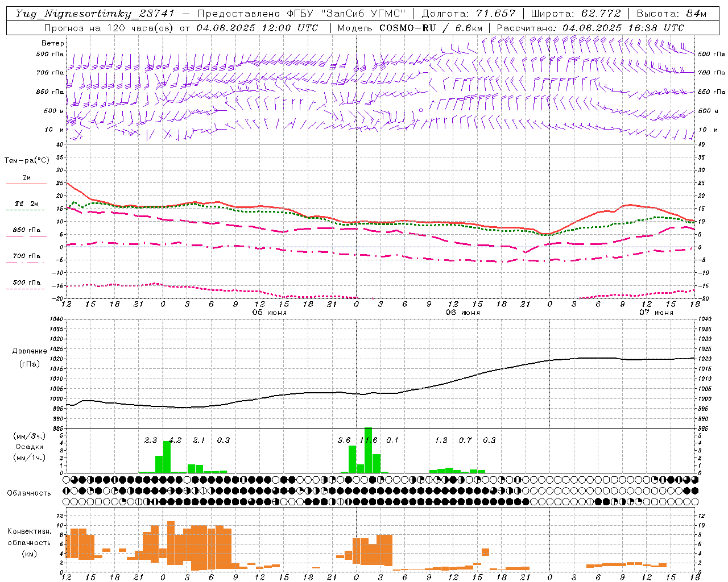Click the Ветер panel label
This screenshot has height=582, width=728.
[53, 43]
